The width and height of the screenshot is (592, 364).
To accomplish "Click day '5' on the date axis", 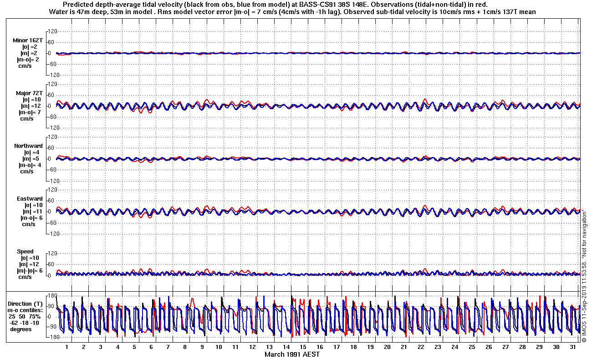I will [x=134, y=347].
